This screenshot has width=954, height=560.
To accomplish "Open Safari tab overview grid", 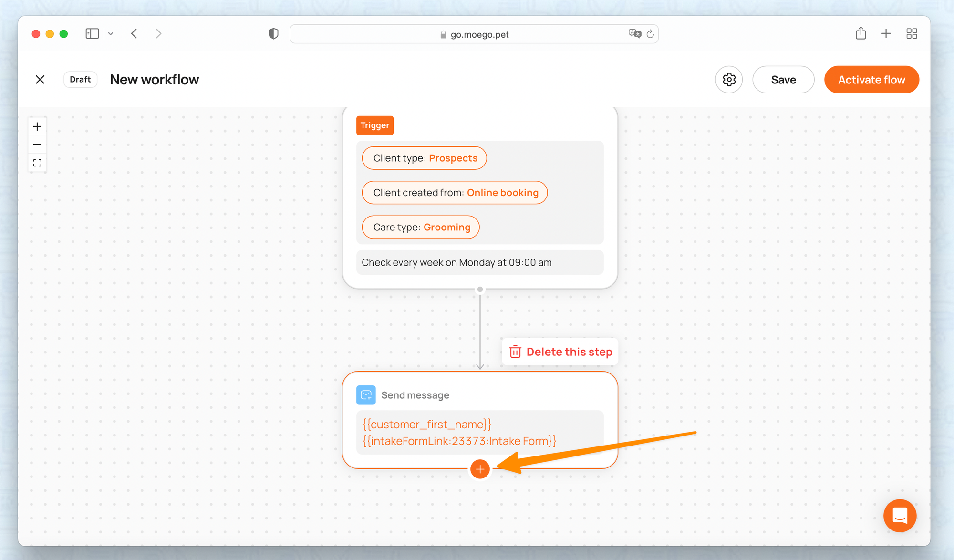I will click(x=912, y=33).
